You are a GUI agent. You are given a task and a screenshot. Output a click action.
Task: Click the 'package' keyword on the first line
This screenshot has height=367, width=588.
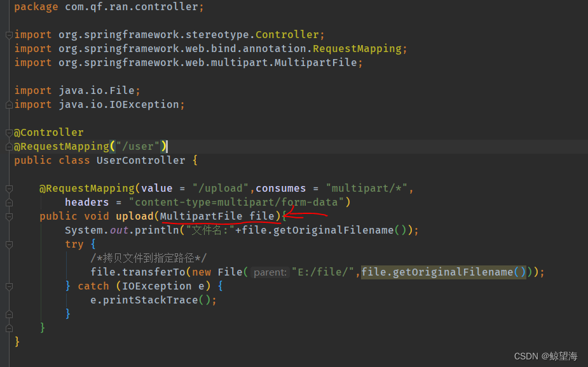pyautogui.click(x=36, y=7)
